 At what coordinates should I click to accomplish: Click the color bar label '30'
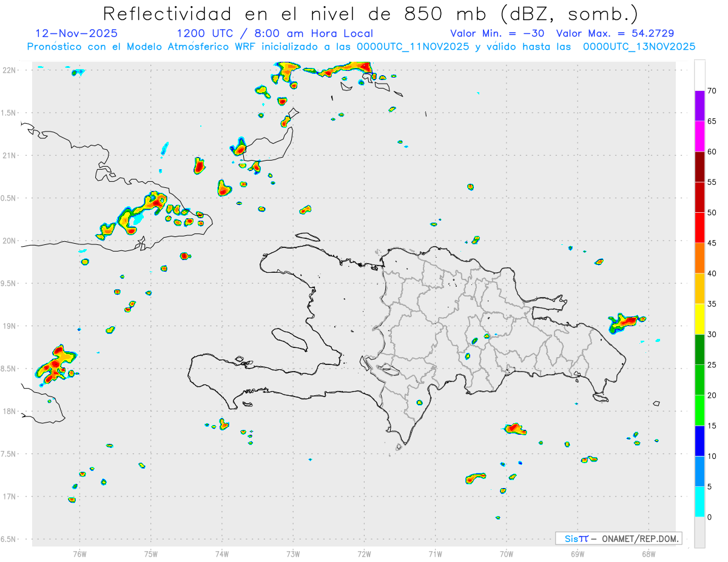[x=712, y=335]
